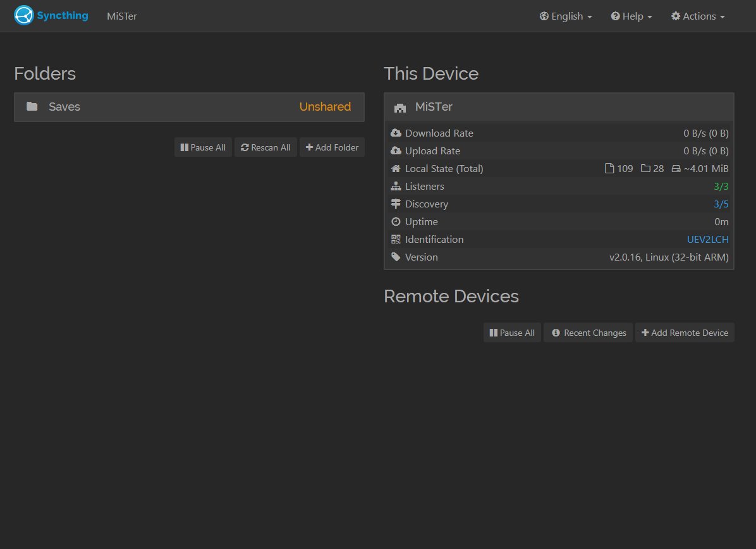Pause all folders
The image size is (756, 549).
coord(203,147)
